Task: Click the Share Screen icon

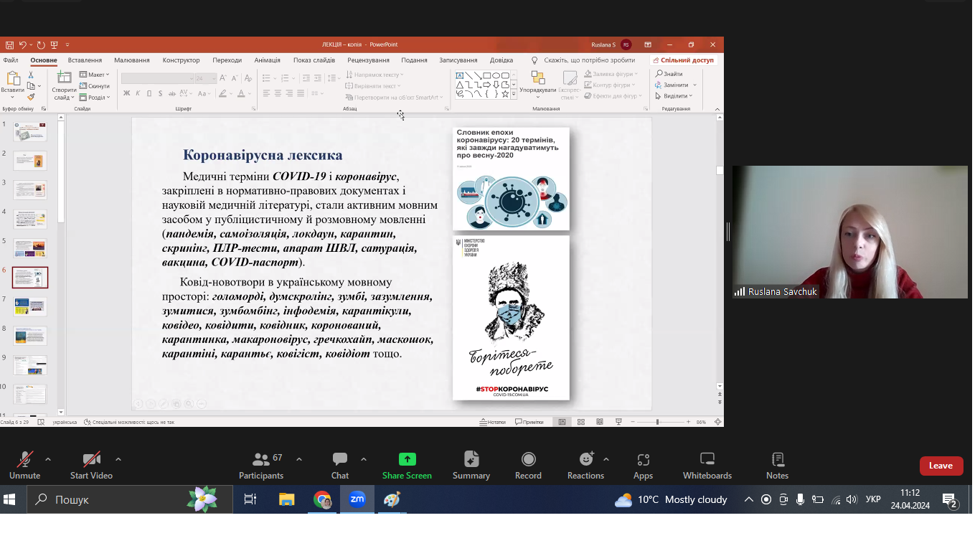Action: (x=407, y=459)
